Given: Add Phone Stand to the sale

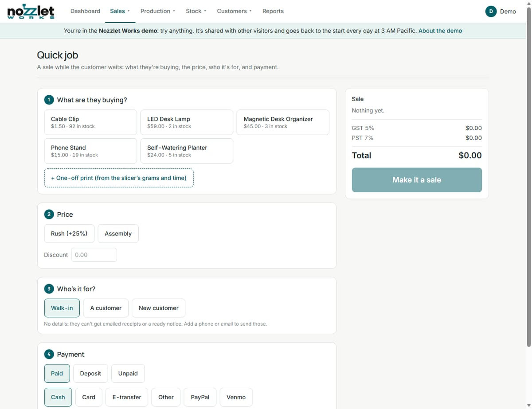Looking at the screenshot, I should click(x=90, y=151).
